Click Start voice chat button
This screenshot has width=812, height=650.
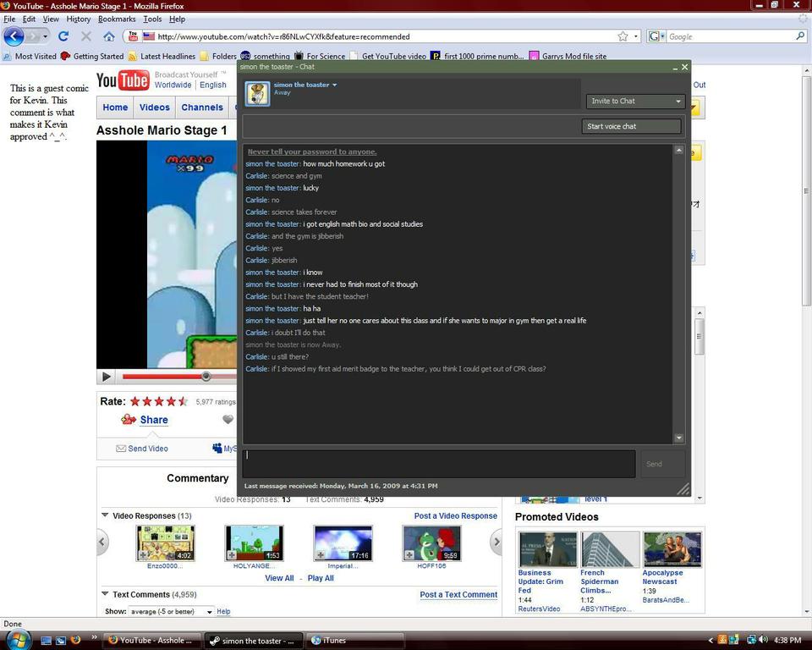631,126
